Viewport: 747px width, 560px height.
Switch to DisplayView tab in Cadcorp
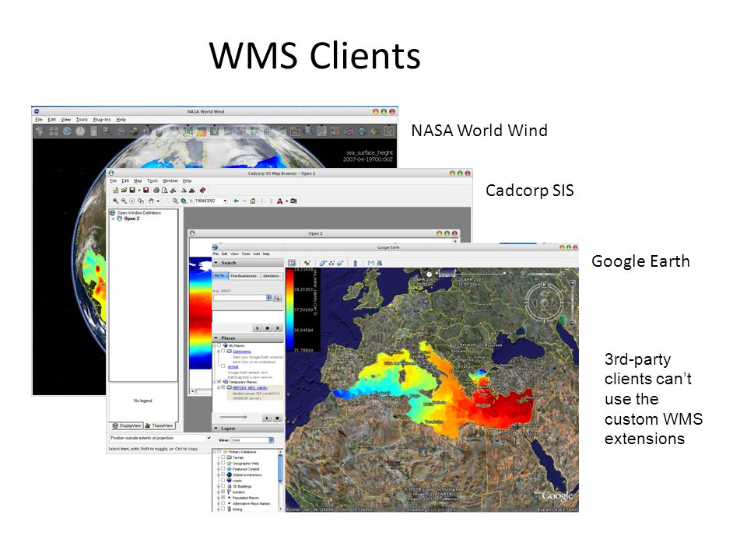[127, 425]
